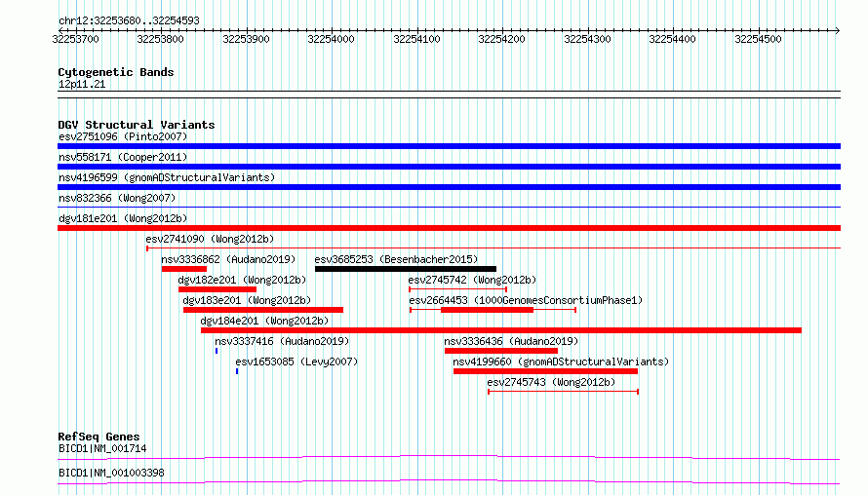Screen dimensions: 868x495
Task: Click ruler position 32254400
Action: click(673, 39)
